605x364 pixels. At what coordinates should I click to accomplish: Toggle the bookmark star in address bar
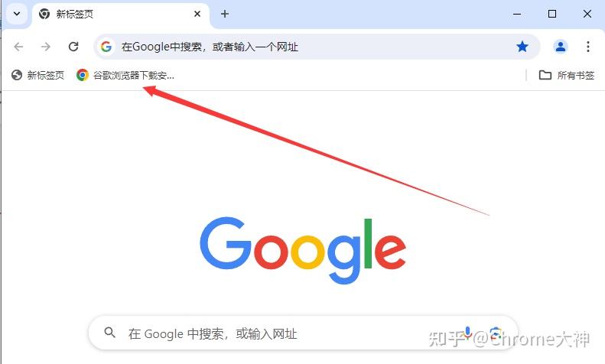pos(522,47)
